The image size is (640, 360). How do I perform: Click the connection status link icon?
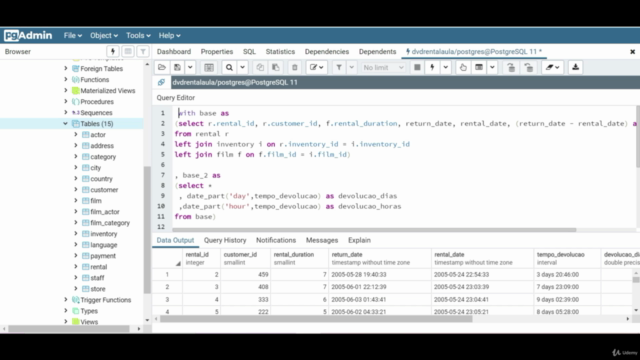click(x=161, y=82)
